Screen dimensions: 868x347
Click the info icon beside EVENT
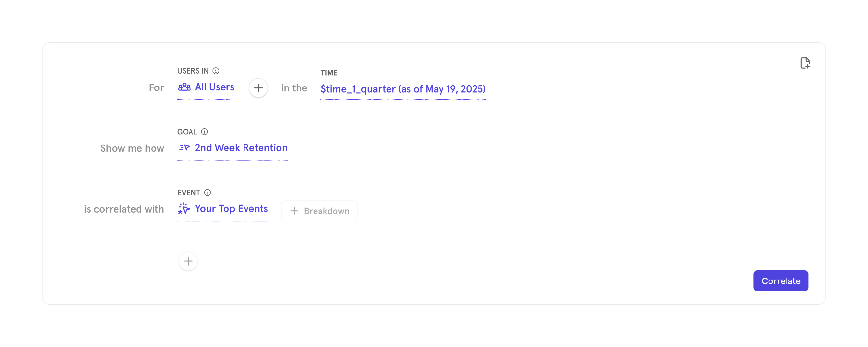click(208, 193)
